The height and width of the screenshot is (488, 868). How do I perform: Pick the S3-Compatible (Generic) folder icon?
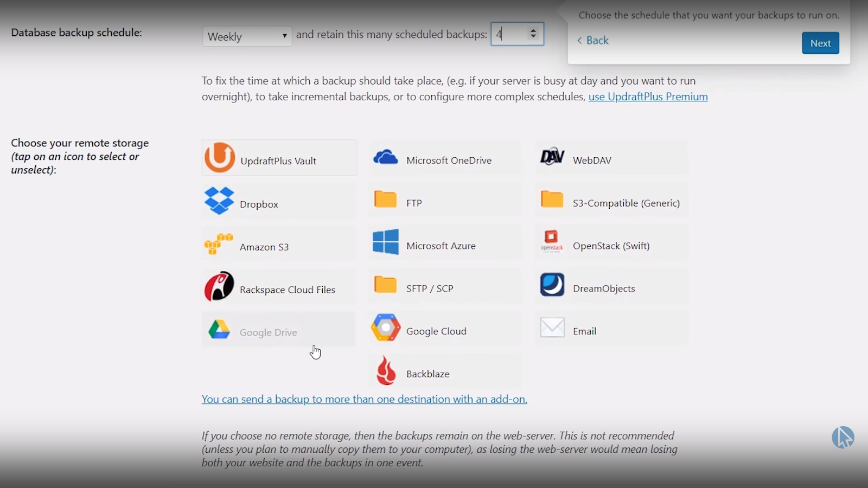click(x=552, y=199)
